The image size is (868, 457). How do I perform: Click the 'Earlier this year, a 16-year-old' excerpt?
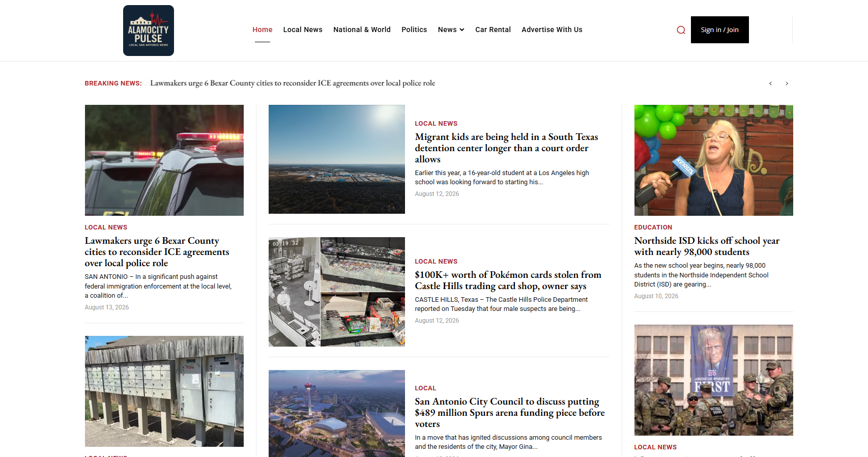tap(502, 178)
